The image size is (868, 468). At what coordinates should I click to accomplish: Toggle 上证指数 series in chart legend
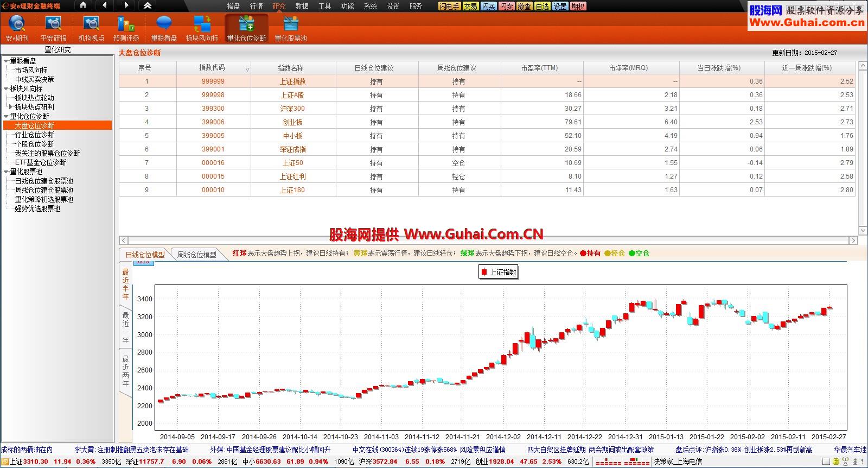[499, 272]
